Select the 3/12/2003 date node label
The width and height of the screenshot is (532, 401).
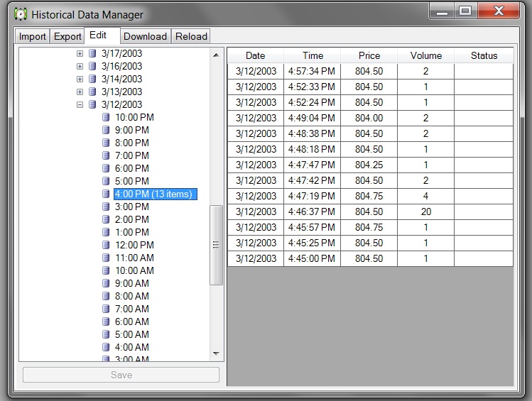121,104
